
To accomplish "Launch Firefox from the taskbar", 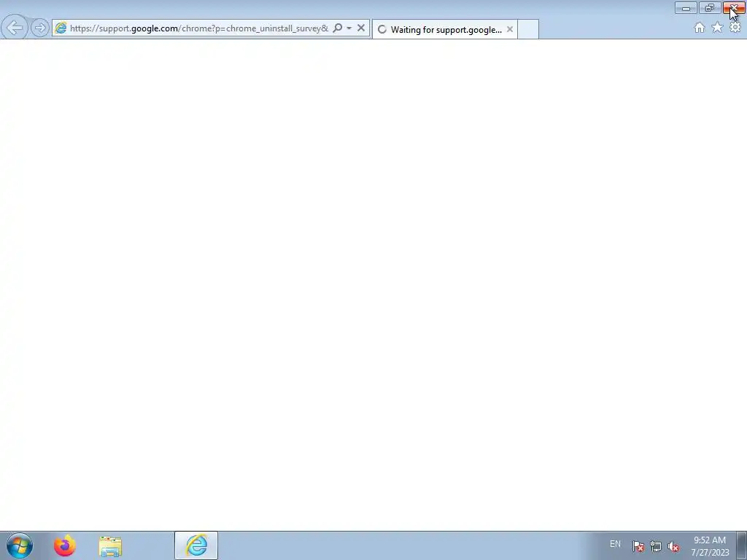I will click(x=65, y=545).
